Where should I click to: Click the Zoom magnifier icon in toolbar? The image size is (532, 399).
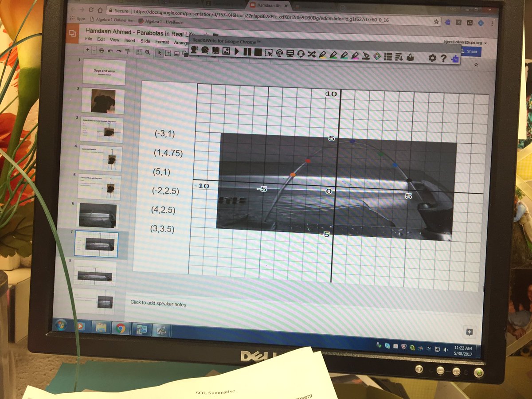[148, 52]
